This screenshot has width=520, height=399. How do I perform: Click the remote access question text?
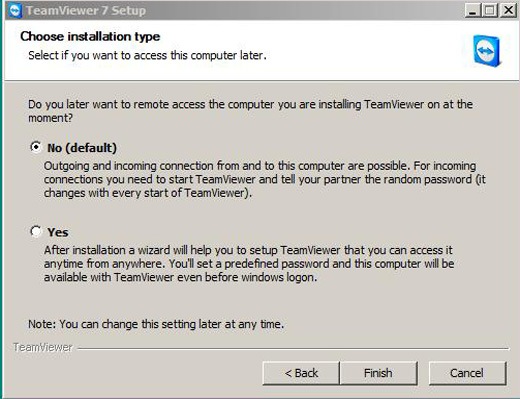click(x=250, y=111)
